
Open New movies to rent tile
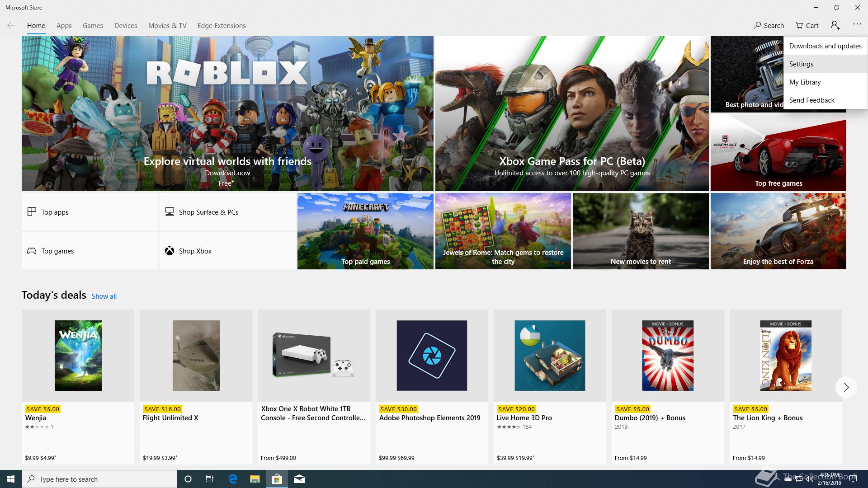[x=641, y=231]
